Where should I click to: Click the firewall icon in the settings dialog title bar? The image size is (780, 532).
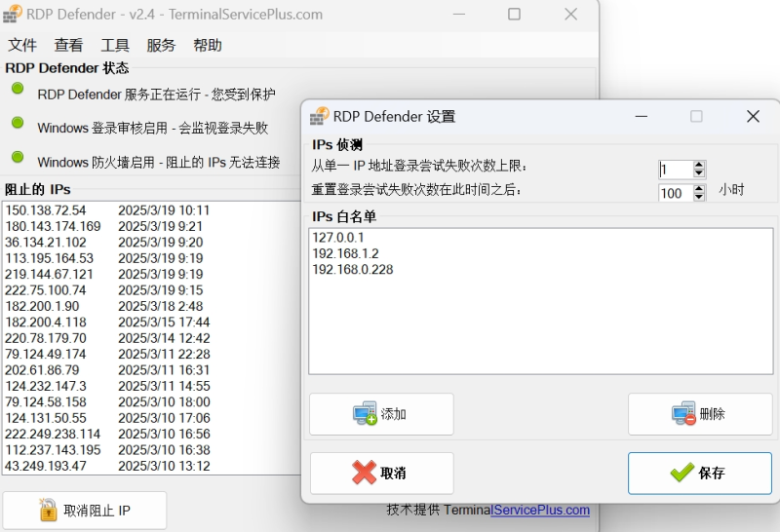(x=320, y=116)
